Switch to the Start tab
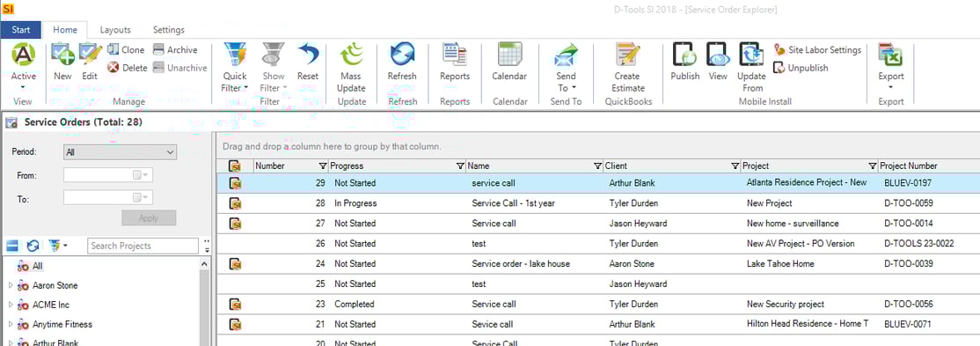This screenshot has height=346, width=980. 20,29
